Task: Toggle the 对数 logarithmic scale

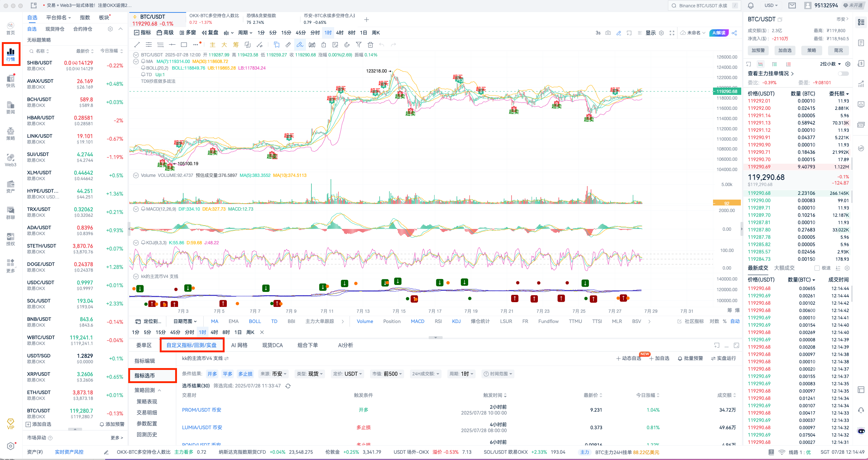Action: 714,321
